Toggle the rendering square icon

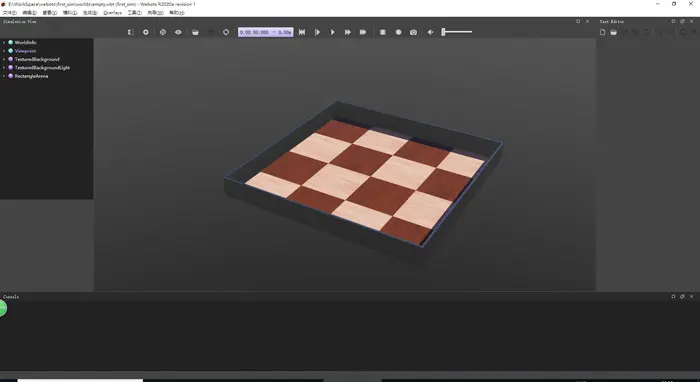(x=383, y=32)
